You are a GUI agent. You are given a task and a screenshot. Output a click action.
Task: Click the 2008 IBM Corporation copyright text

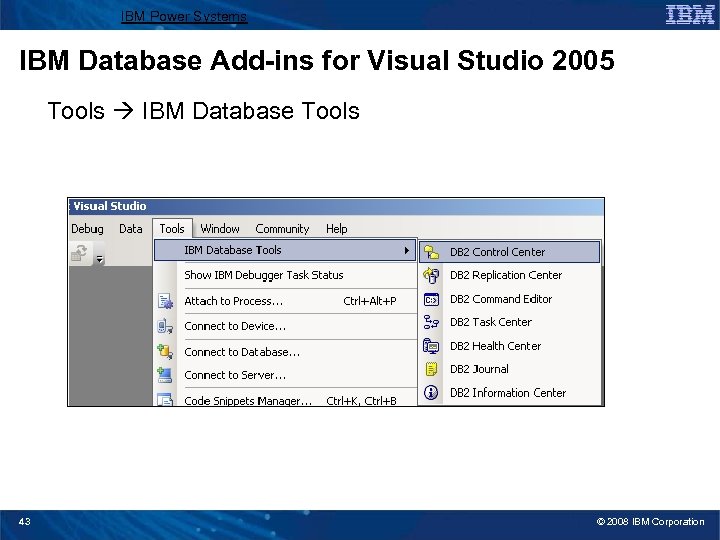(x=650, y=522)
